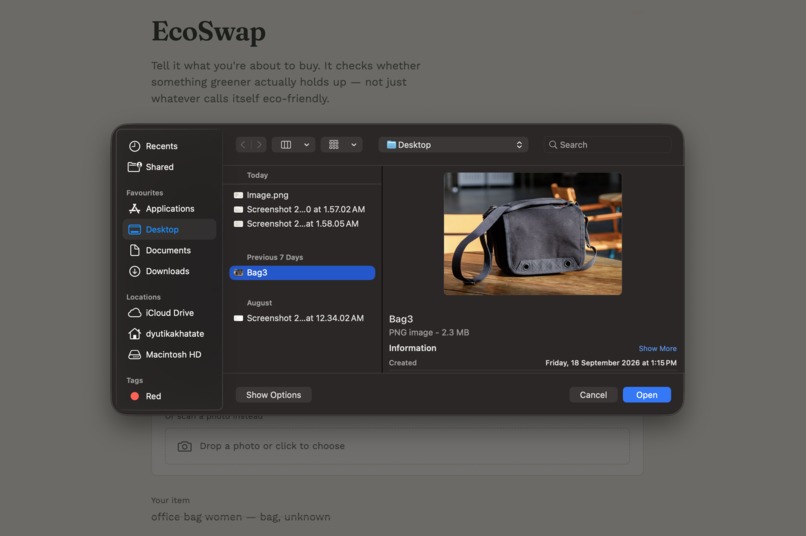The width and height of the screenshot is (806, 536).
Task: Open Documents in the sidebar
Action: click(x=169, y=250)
